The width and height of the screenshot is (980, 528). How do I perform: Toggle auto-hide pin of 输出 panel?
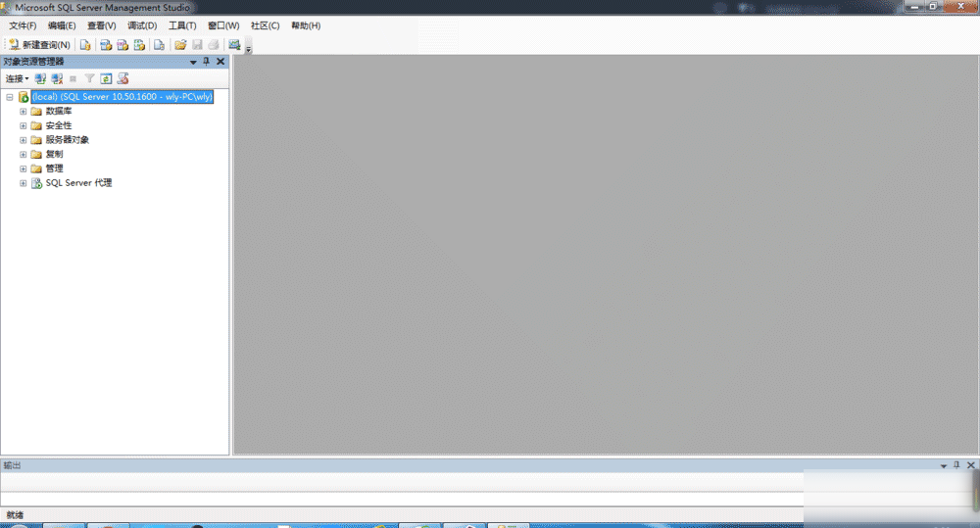[x=956, y=465]
